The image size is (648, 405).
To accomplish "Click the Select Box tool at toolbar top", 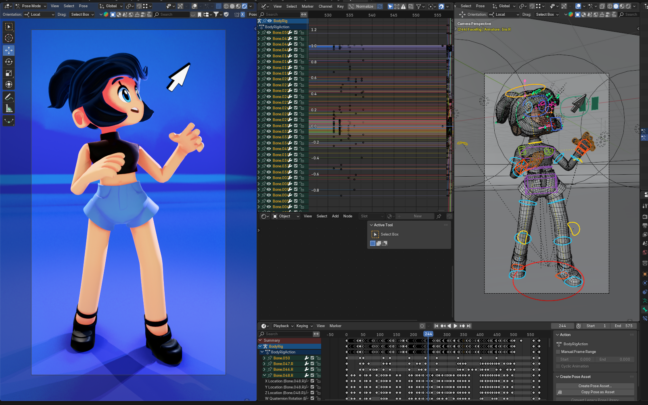I will coord(9,26).
